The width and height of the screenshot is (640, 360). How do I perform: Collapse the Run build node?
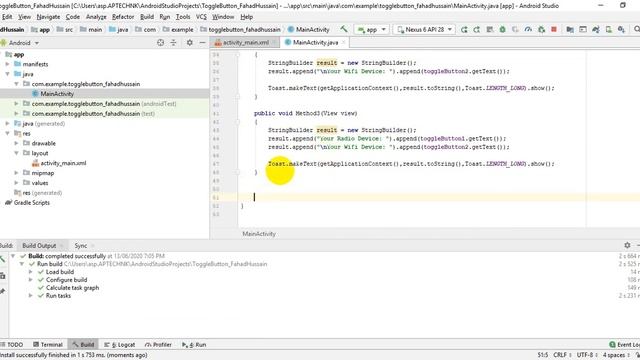pos(22,264)
